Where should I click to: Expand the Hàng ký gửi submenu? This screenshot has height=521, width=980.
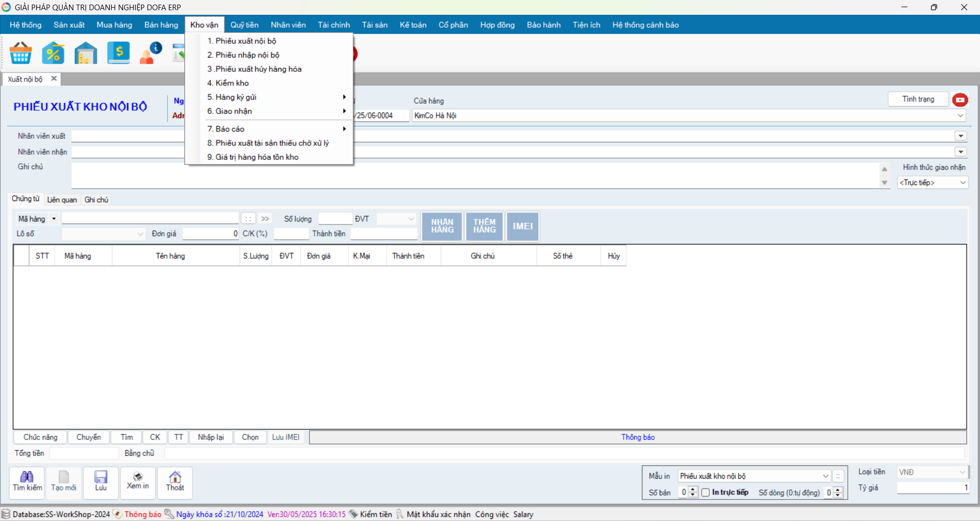click(x=269, y=97)
